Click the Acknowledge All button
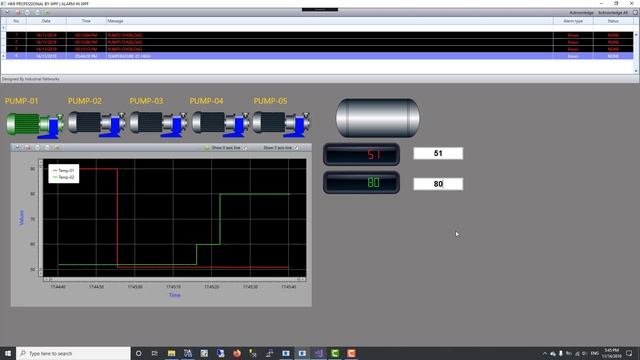Viewport: 640px width, 360px height. 613,13
